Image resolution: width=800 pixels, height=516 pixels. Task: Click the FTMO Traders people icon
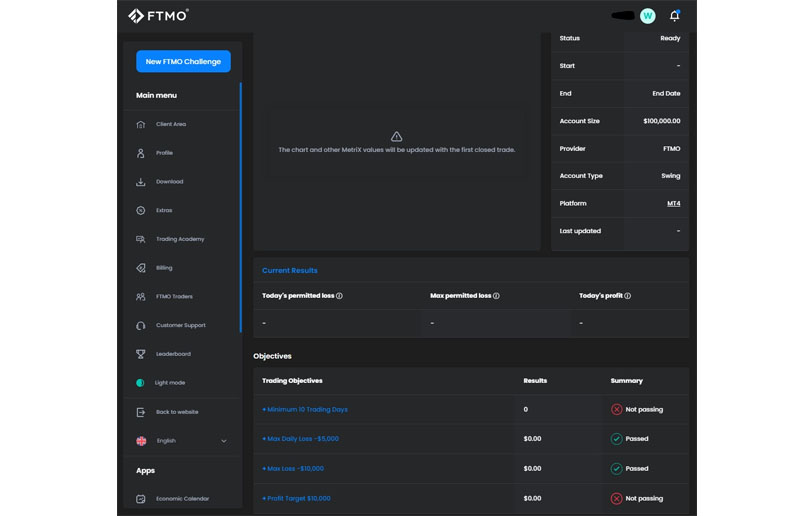tap(141, 297)
